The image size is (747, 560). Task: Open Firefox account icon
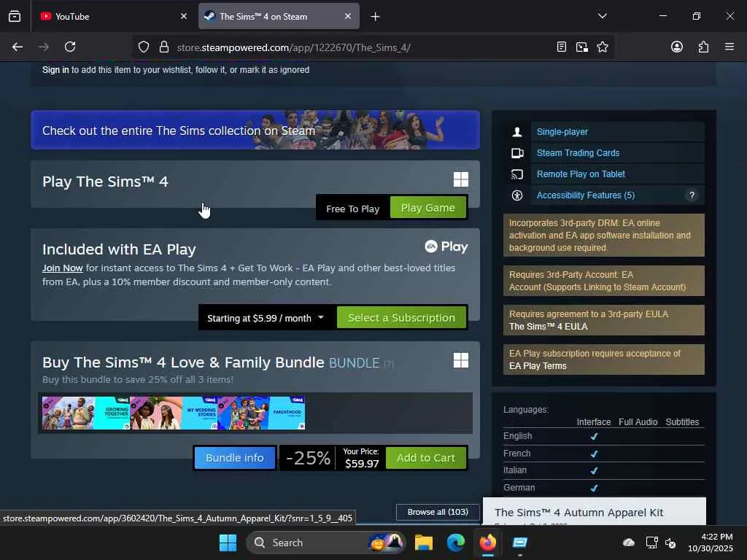[x=676, y=47]
